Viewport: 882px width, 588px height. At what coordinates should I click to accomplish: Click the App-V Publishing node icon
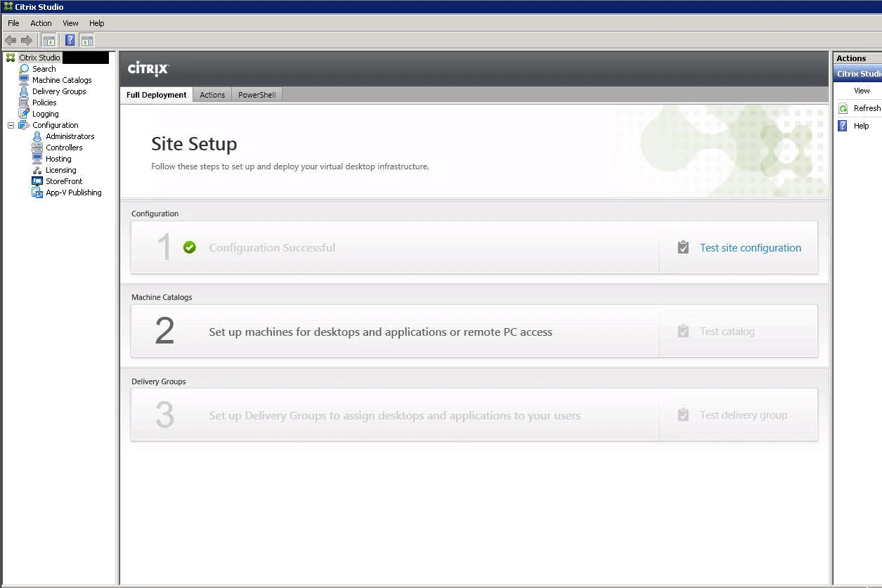(x=37, y=192)
